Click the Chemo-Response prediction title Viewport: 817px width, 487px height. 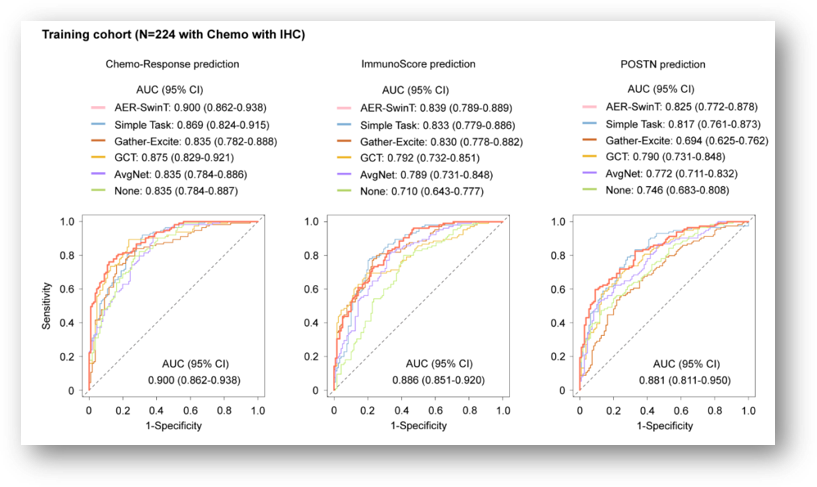[172, 64]
